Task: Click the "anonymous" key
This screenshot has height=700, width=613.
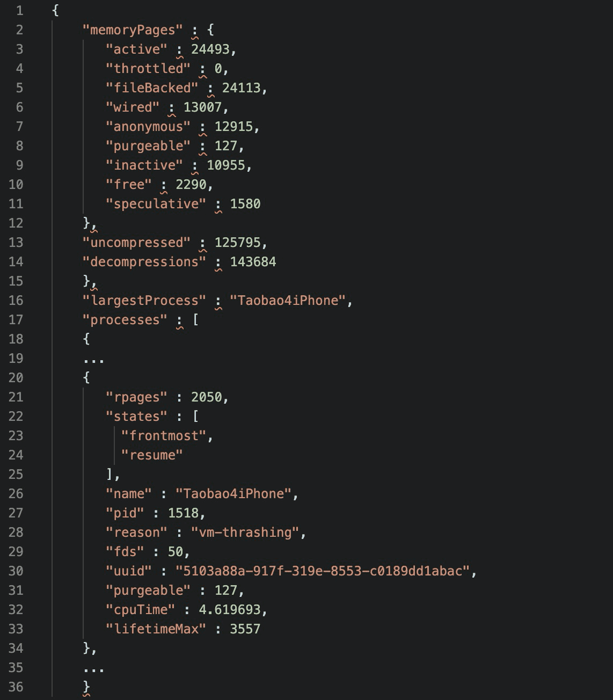Action: (x=148, y=127)
